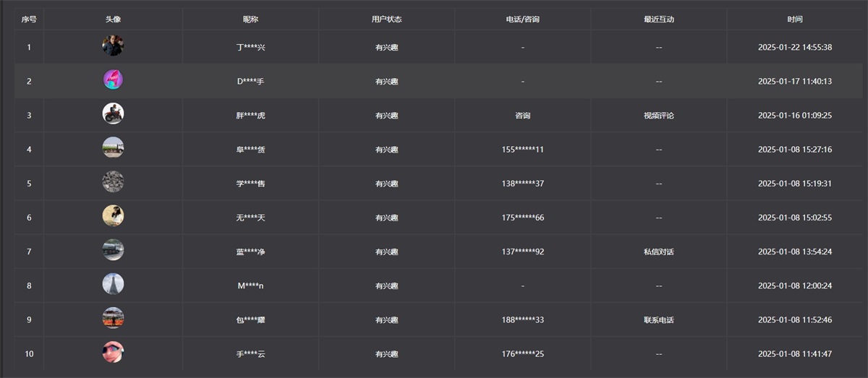The width and height of the screenshot is (868, 378).
Task: Select phone number 176******25
Action: (522, 354)
